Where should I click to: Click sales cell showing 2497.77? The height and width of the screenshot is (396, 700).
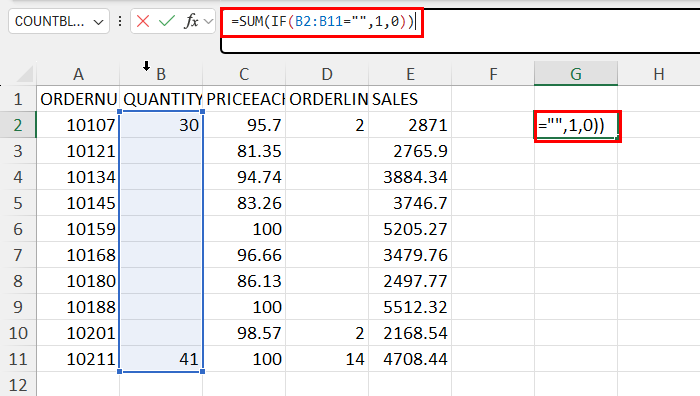[x=410, y=281]
